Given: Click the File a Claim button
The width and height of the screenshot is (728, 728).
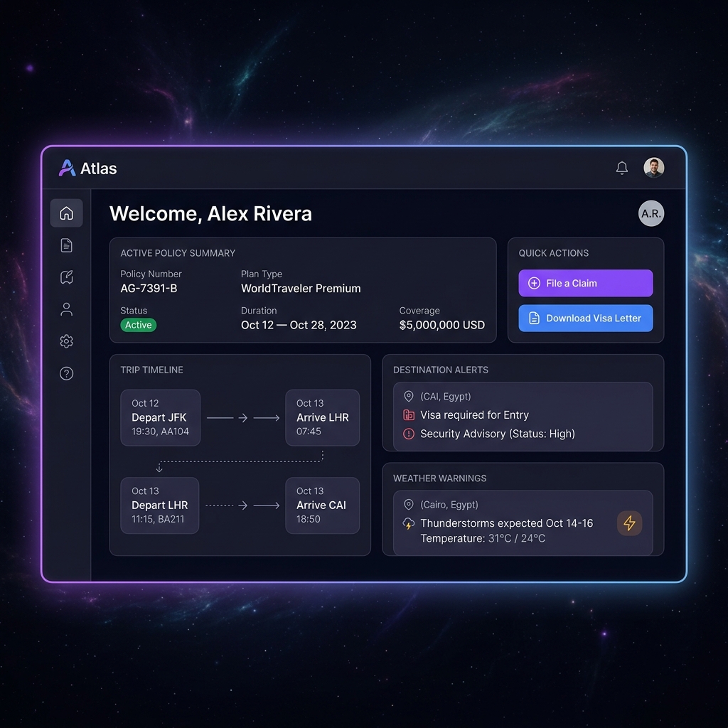Looking at the screenshot, I should click(586, 283).
